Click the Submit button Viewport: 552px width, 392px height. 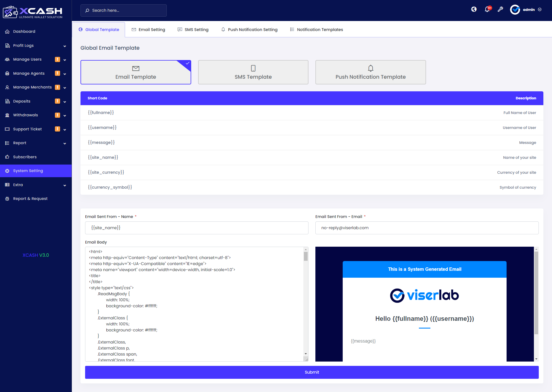pyautogui.click(x=312, y=372)
